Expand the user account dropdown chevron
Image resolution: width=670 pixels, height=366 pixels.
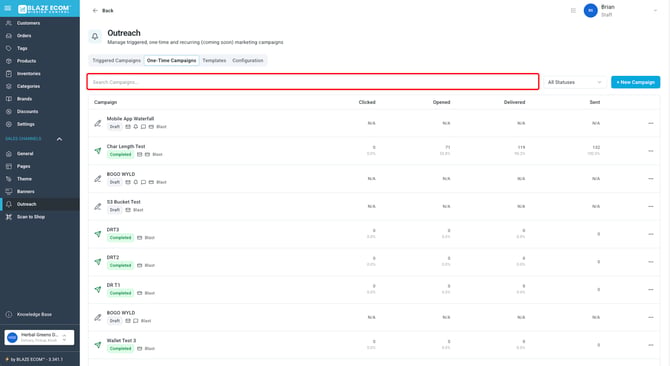coord(655,11)
